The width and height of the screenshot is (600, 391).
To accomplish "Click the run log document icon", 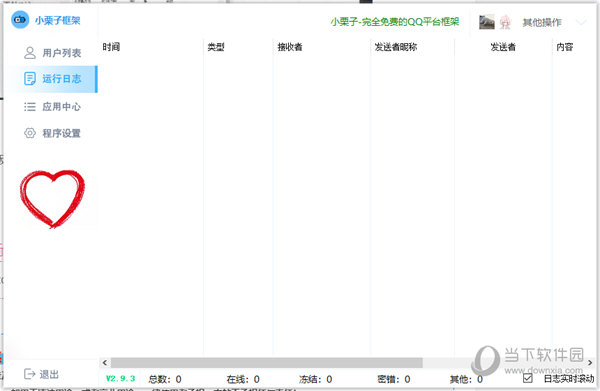I will pos(30,79).
